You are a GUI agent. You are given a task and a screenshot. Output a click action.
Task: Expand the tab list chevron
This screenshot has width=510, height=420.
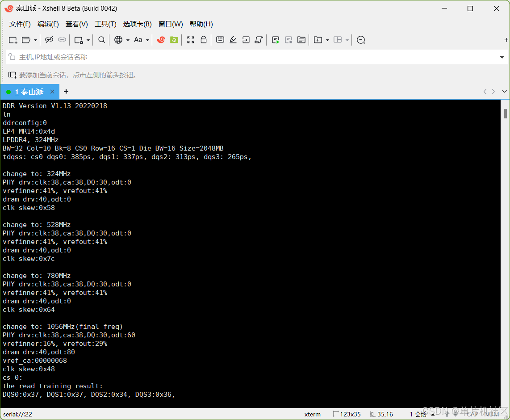(x=505, y=92)
